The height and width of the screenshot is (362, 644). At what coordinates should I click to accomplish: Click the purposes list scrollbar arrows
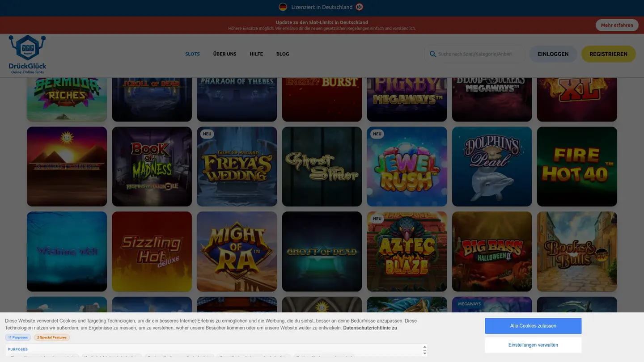(x=425, y=350)
